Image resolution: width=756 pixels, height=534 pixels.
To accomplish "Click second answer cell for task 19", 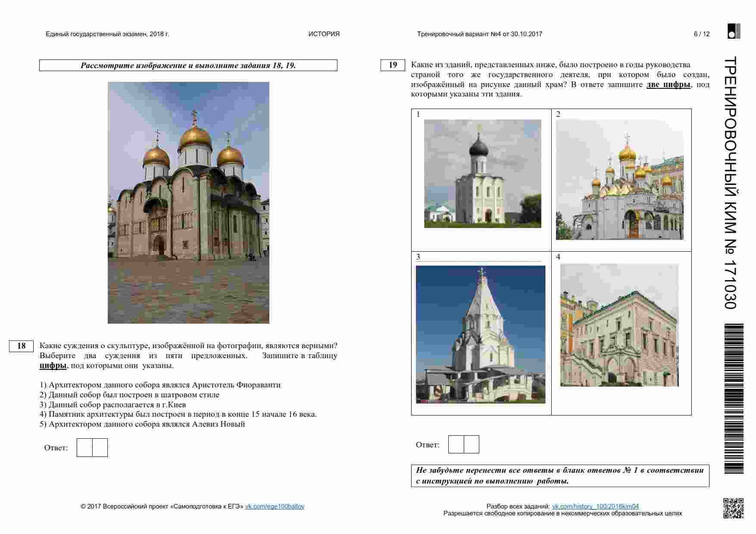I will 472,444.
